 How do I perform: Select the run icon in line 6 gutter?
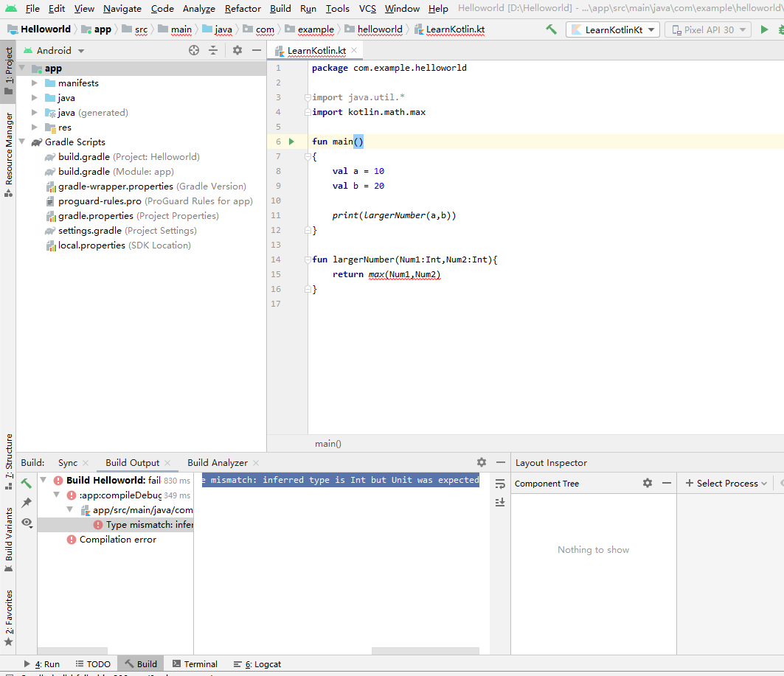(x=291, y=141)
